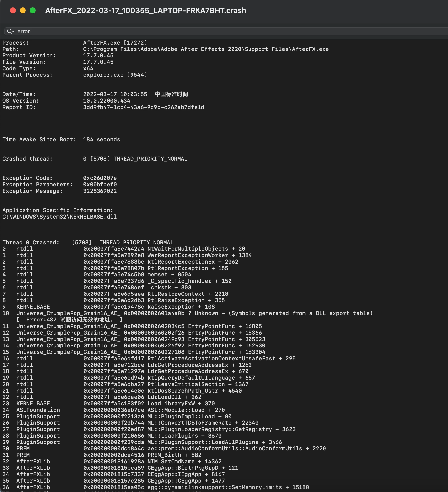This screenshot has width=448, height=492.
Task: Click "SetMemoryLimits + 15180" in frame 36
Action: 270,487
